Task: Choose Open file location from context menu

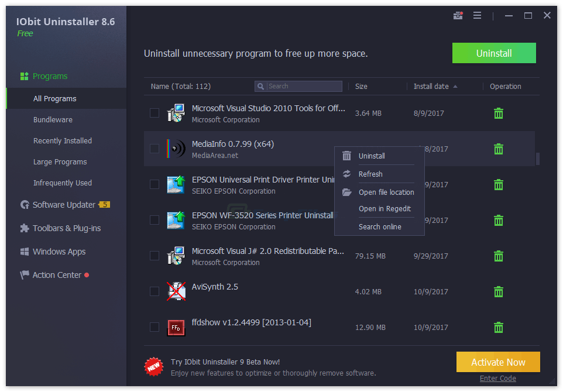Action: point(386,192)
